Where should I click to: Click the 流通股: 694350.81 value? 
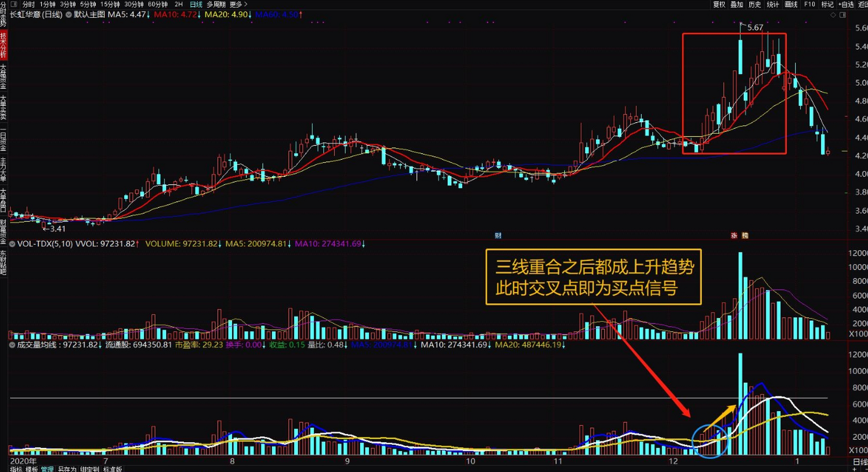pyautogui.click(x=139, y=345)
